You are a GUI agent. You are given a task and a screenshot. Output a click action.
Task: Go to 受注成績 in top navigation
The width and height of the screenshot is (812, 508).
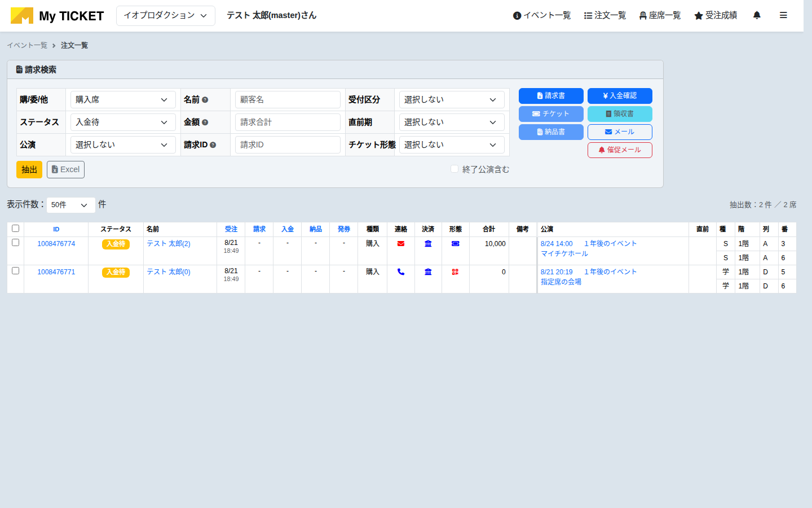(x=716, y=15)
